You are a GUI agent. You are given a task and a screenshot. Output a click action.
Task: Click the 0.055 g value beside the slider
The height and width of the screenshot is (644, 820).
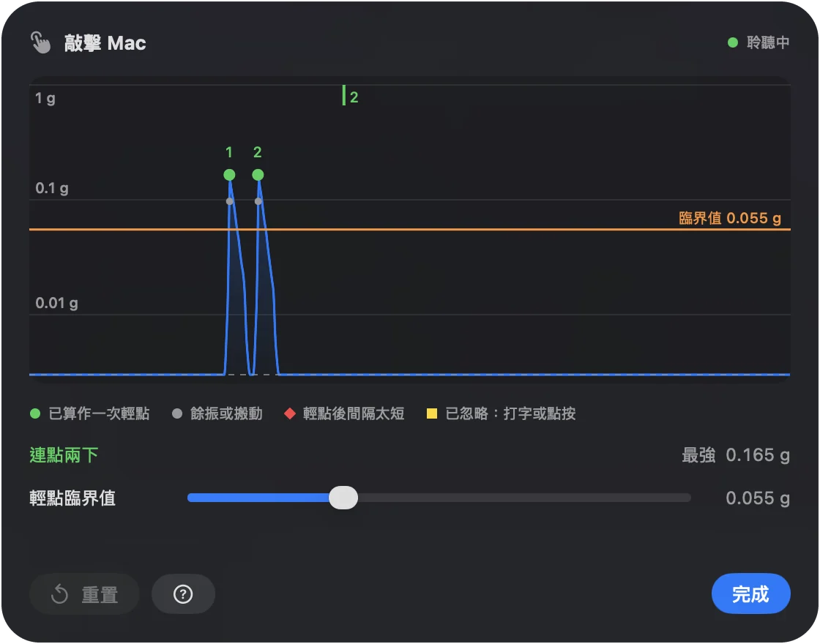[x=758, y=498]
